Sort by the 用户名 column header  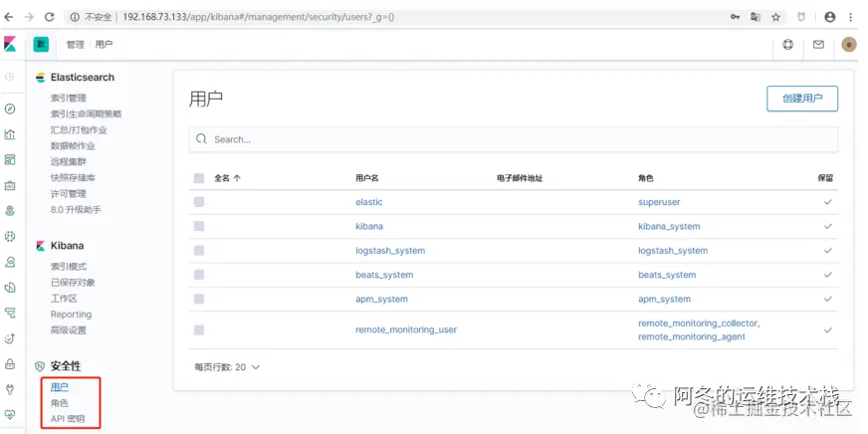pos(367,178)
